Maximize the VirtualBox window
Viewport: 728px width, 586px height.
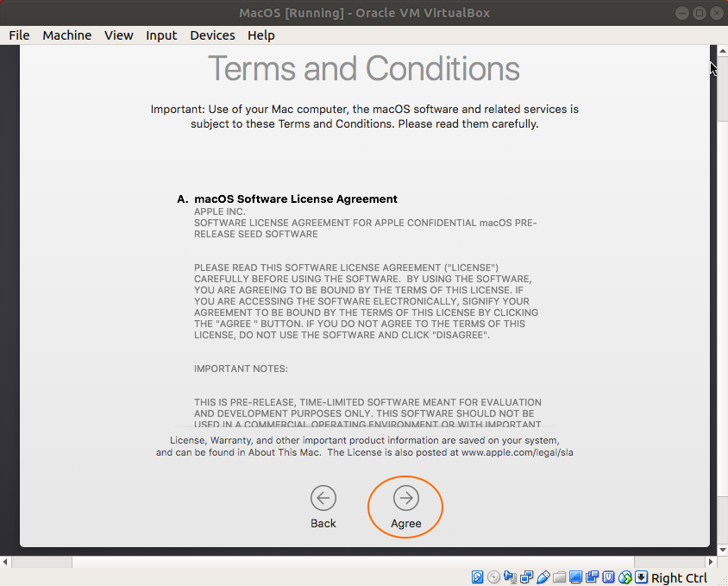[700, 13]
